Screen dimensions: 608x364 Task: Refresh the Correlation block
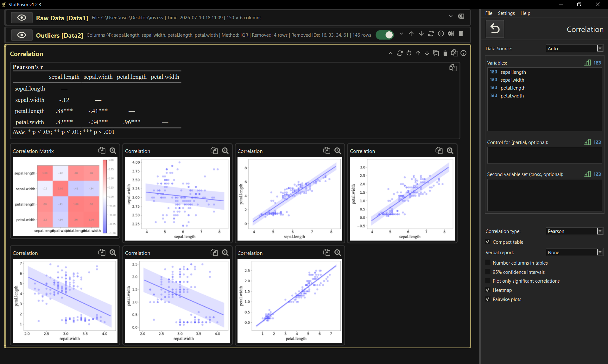400,53
